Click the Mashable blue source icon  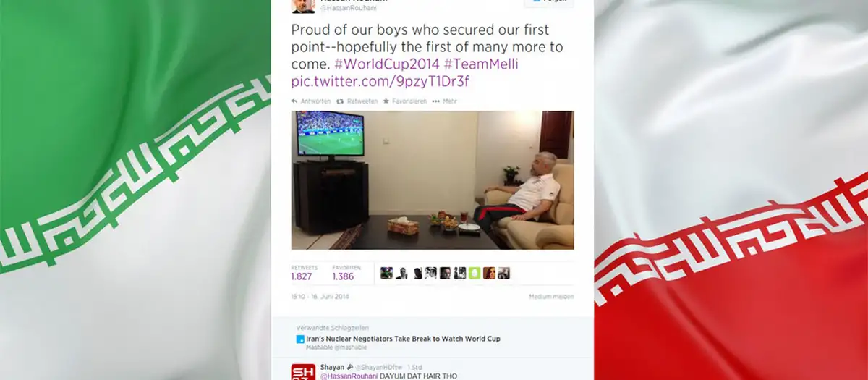coord(300,339)
